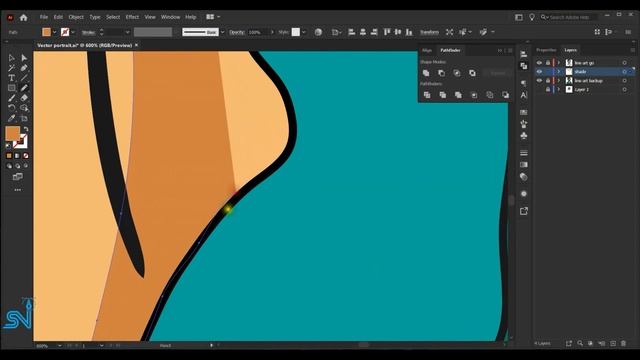Select the Eyedropper tool

pos(11,118)
